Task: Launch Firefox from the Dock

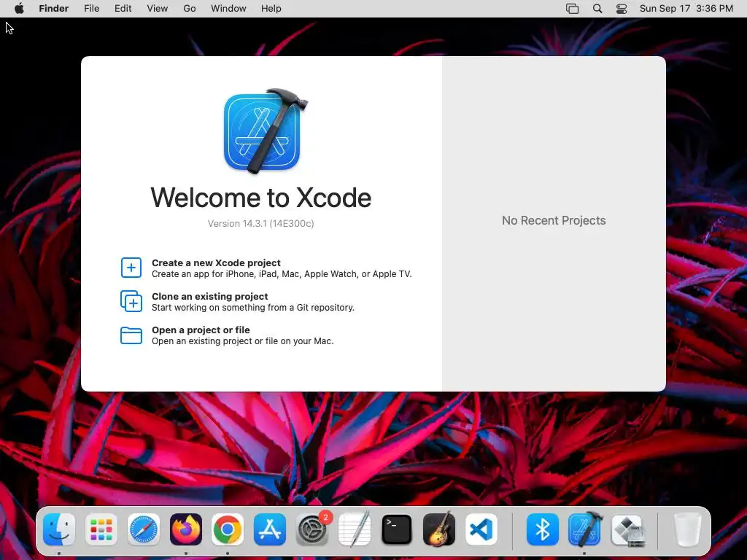Action: (186, 529)
